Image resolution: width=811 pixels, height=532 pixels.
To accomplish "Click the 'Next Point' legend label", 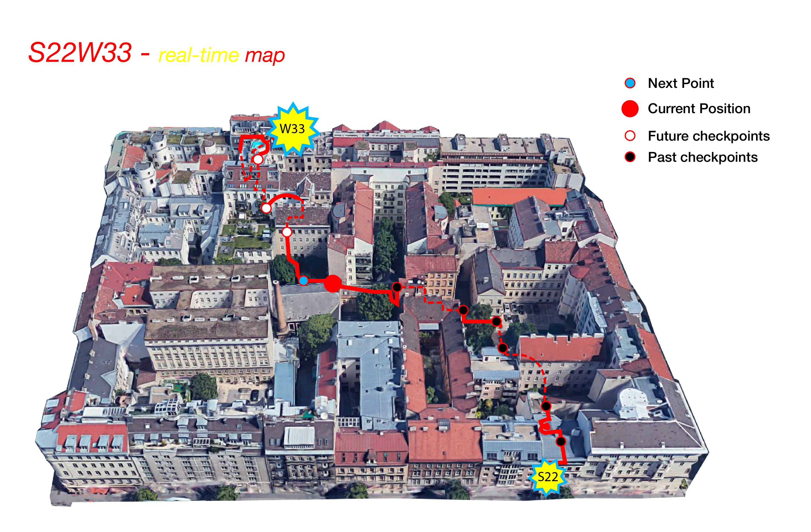I will 681,83.
